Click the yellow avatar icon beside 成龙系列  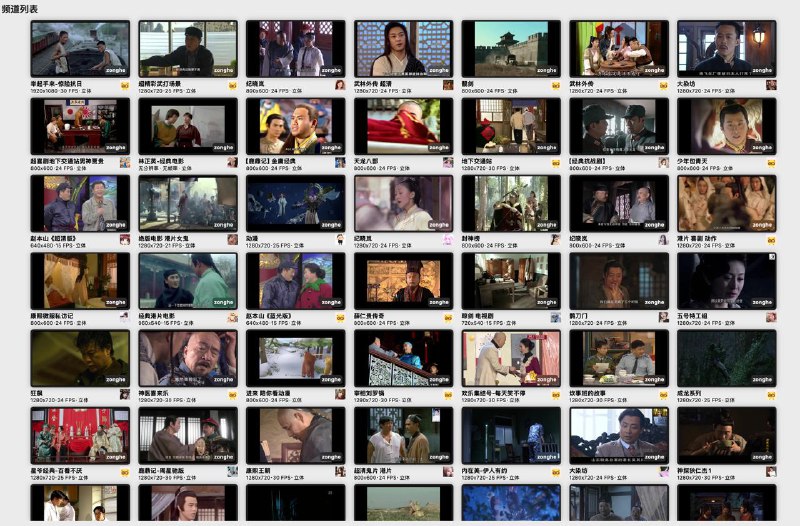(771, 394)
